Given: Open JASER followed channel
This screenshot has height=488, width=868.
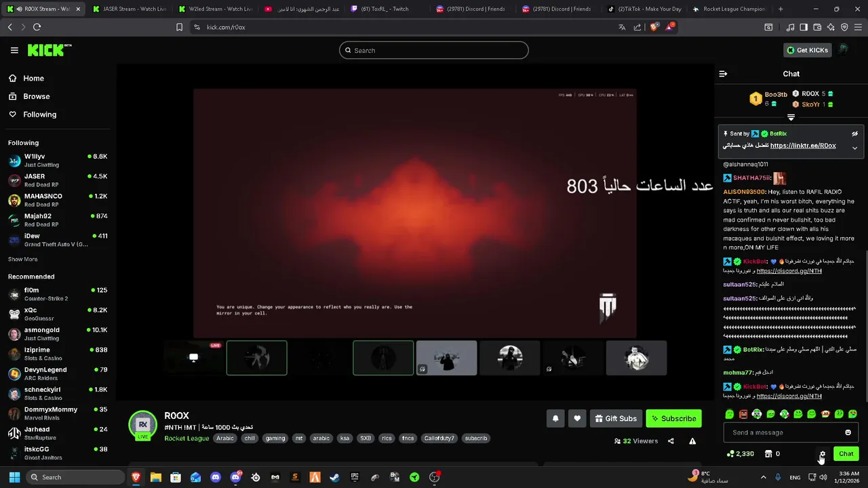Looking at the screenshot, I should coord(57,180).
